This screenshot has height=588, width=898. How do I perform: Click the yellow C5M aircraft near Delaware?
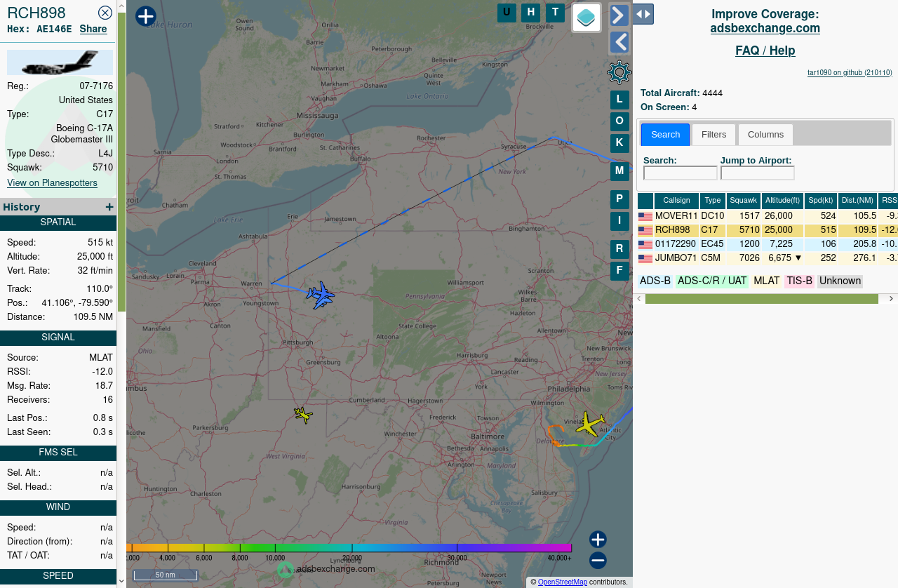point(589,424)
